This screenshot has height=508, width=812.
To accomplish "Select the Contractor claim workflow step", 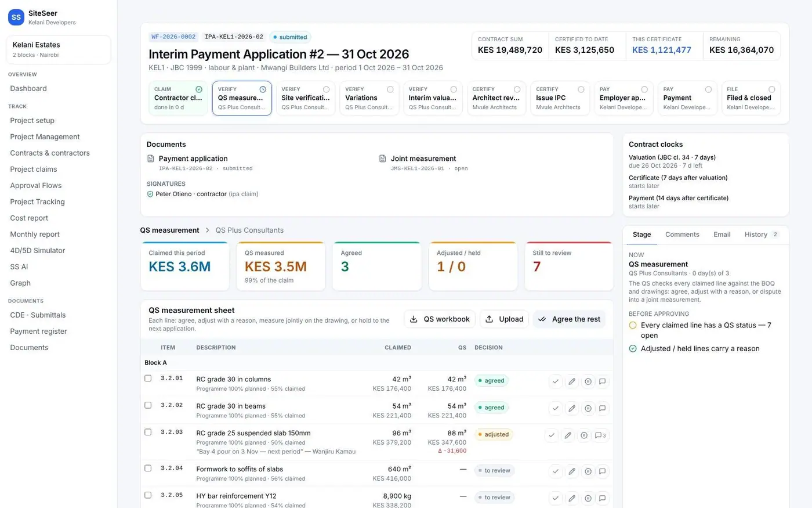I will tap(178, 98).
